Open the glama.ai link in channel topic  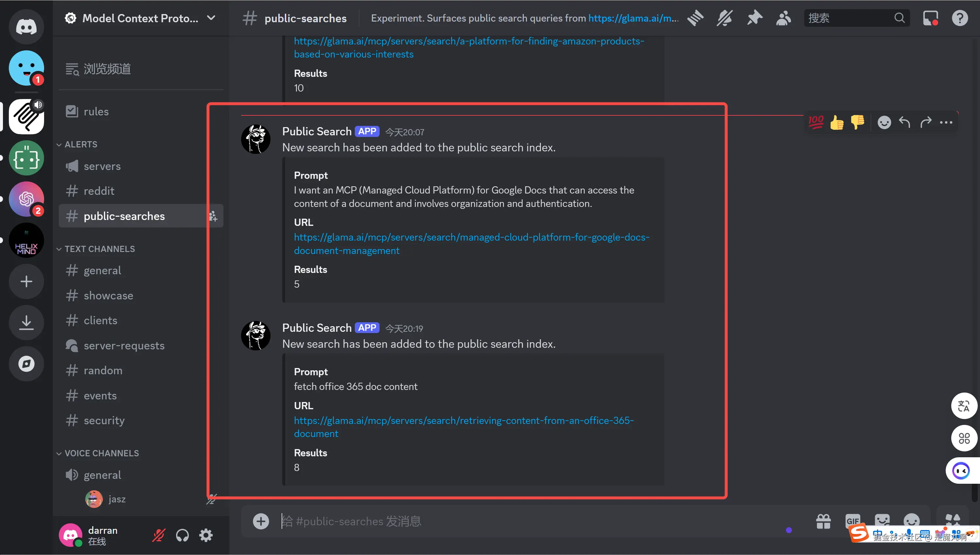tap(633, 18)
